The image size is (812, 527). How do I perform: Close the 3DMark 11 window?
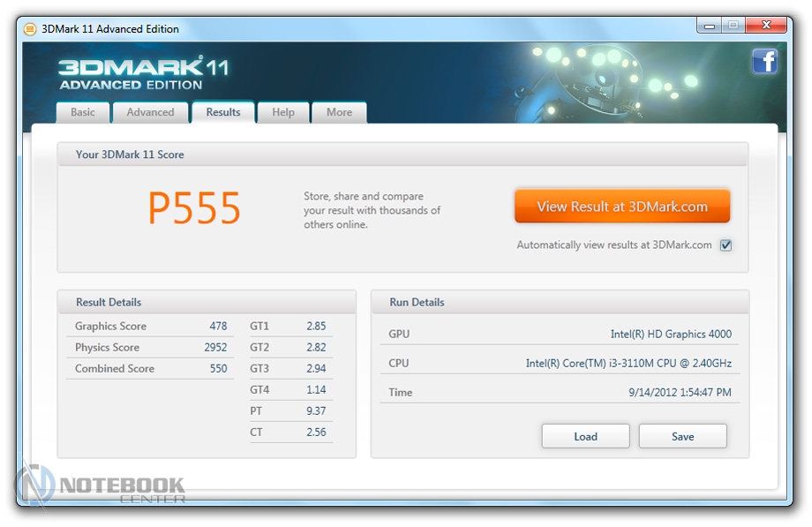(765, 26)
